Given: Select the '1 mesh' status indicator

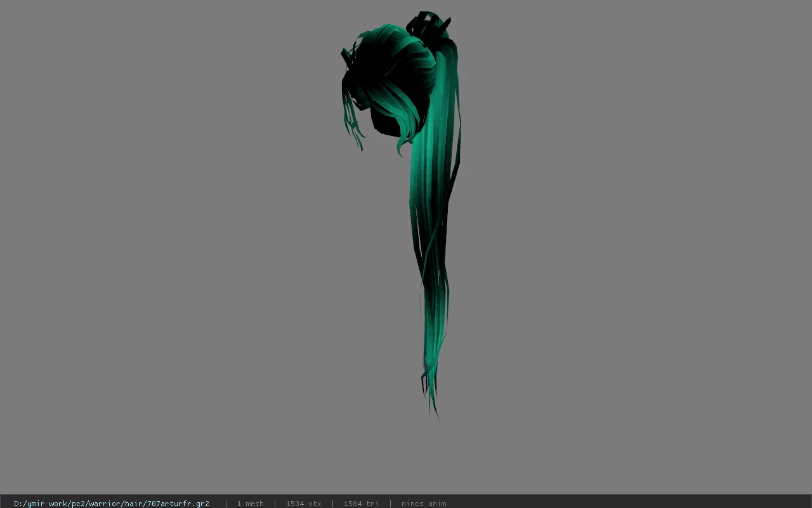Looking at the screenshot, I should click(x=251, y=504).
